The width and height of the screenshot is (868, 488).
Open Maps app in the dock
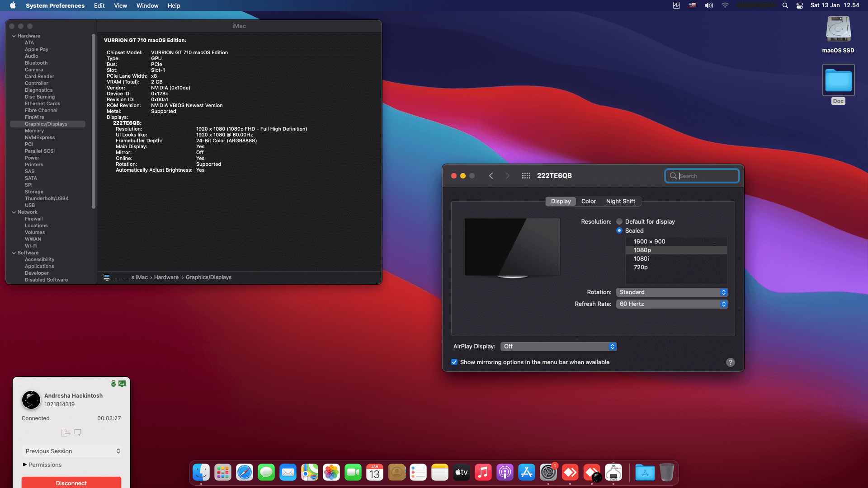point(310,473)
